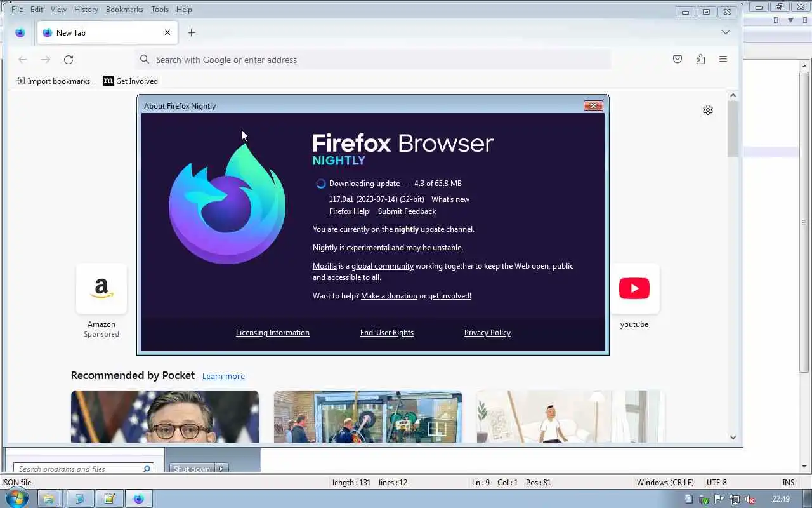Click Learn more next to Pocket
The image size is (812, 508).
click(x=223, y=377)
